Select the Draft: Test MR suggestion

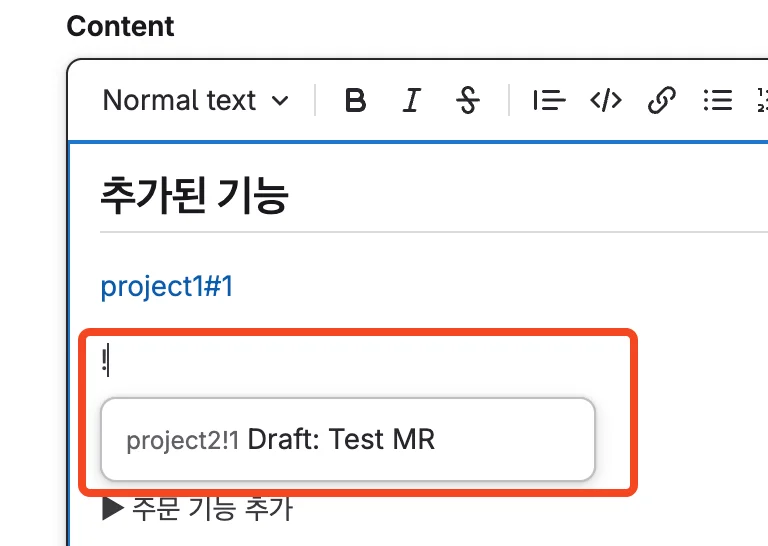[x=341, y=439]
